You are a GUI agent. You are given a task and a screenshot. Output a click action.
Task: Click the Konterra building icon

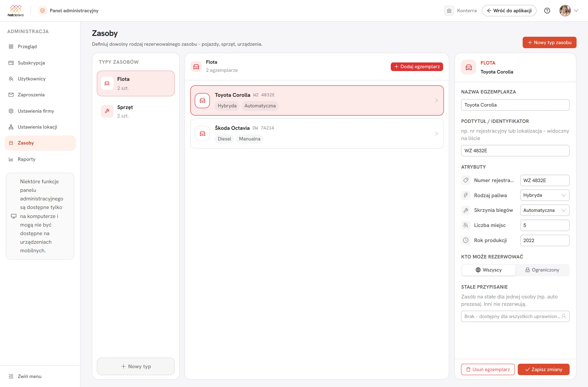point(449,11)
